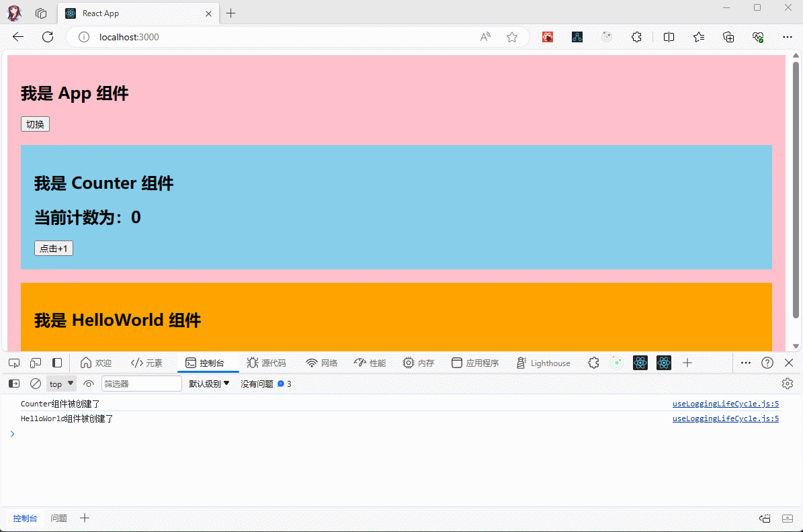803x532 pixels.
Task: Toggle the console sidebar panel
Action: pos(14,384)
